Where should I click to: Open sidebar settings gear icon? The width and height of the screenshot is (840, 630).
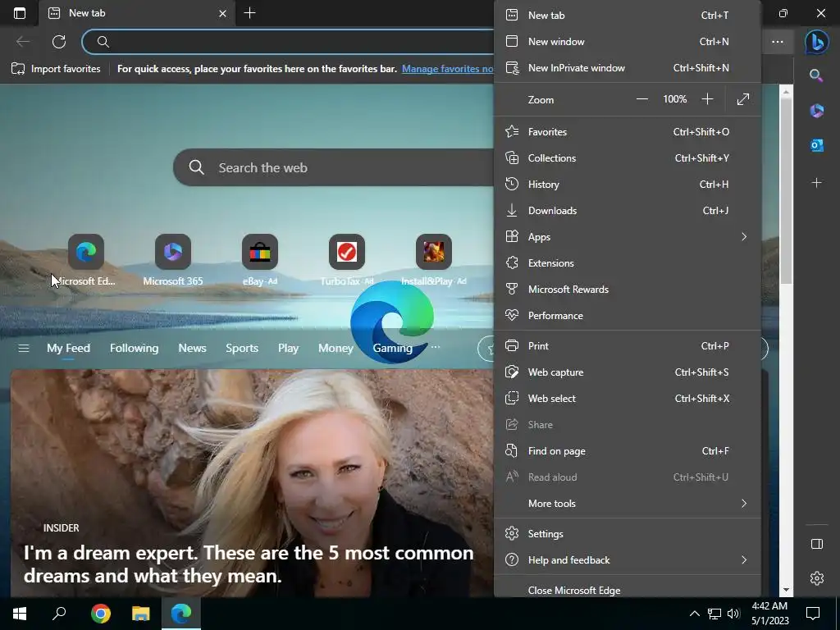(817, 578)
